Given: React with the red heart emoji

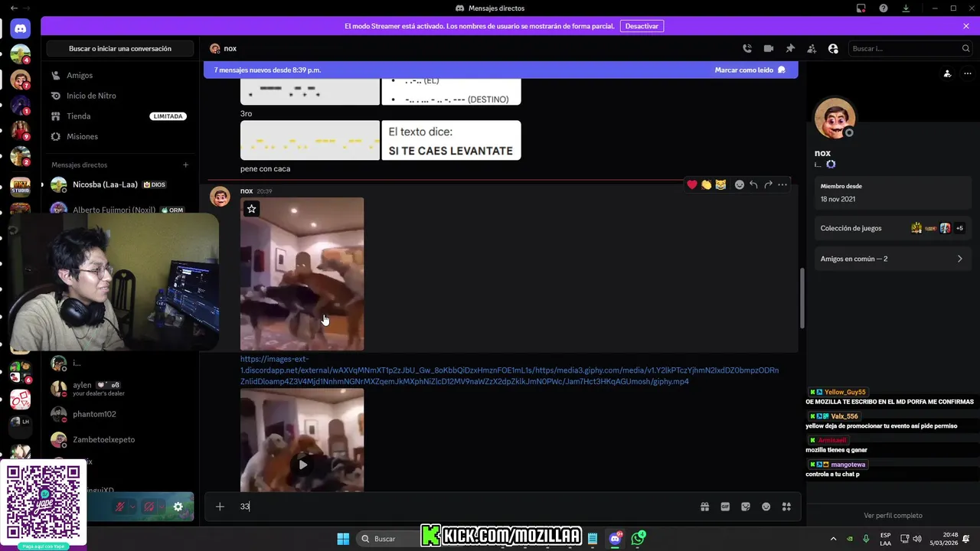Looking at the screenshot, I should coord(692,184).
